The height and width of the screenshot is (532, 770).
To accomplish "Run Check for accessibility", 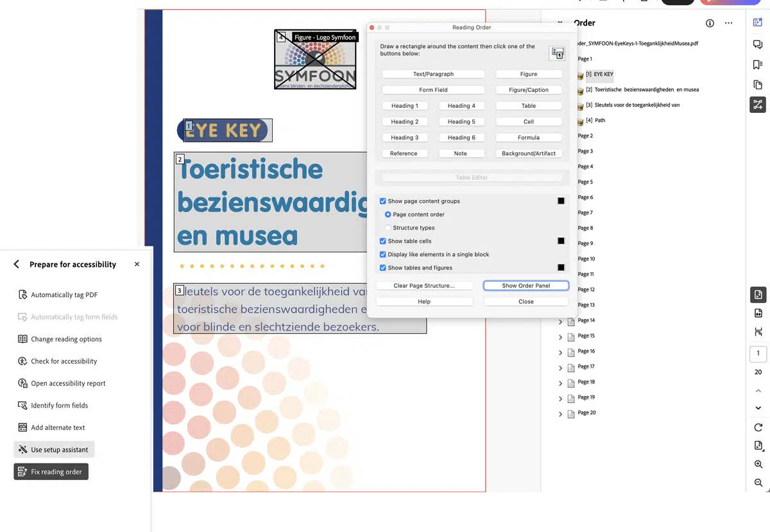I will [57, 361].
